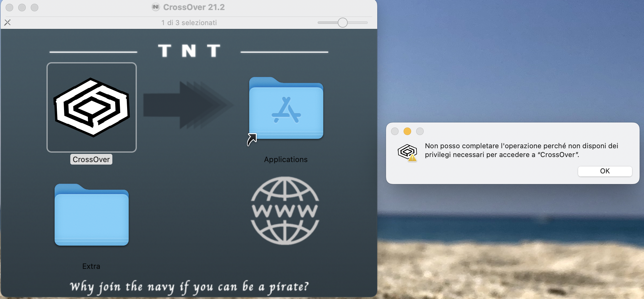Viewport: 644px width, 299px height.
Task: Click the CrossOver 21.2 title bar disk icon
Action: pos(156,7)
